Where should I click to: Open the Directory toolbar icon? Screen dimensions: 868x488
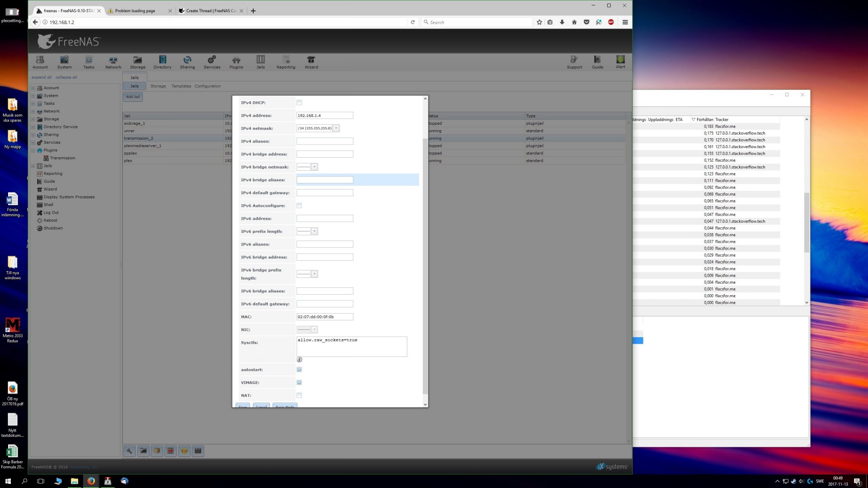pyautogui.click(x=162, y=62)
